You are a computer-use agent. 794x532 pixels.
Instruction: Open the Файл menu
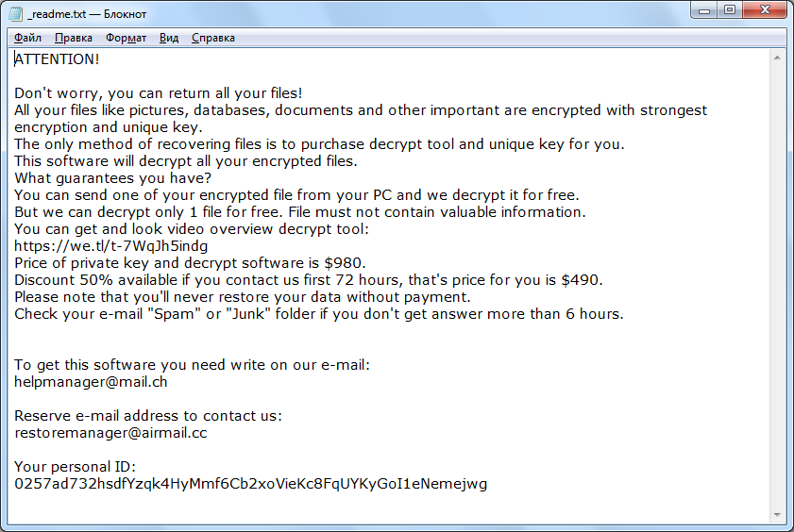[28, 38]
